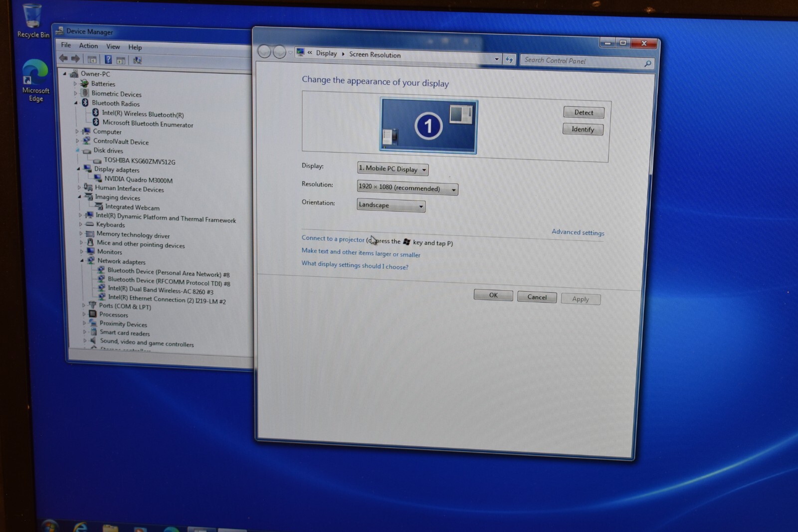This screenshot has height=532, width=798.
Task: Select Smart card readers category
Action: (x=125, y=333)
